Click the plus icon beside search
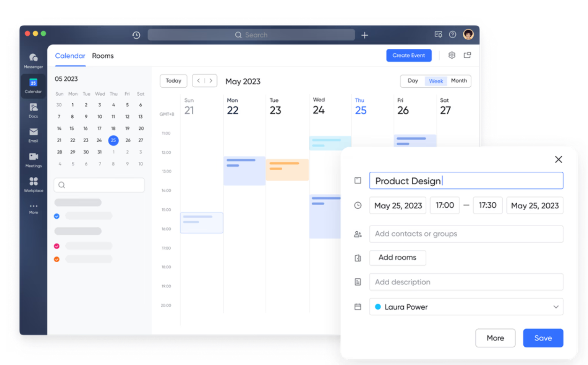This screenshot has width=588, height=365. tap(364, 35)
